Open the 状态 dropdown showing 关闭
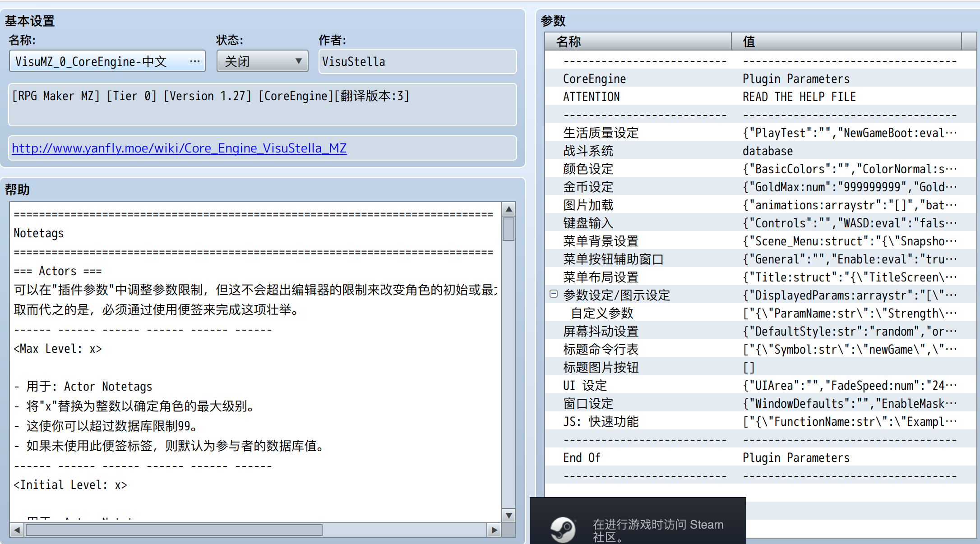 pos(263,61)
